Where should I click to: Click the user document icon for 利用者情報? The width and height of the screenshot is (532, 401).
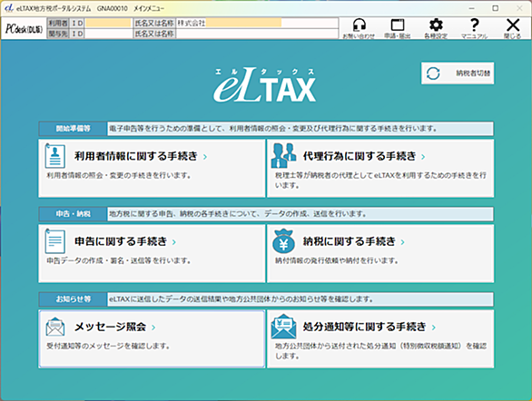pos(55,156)
